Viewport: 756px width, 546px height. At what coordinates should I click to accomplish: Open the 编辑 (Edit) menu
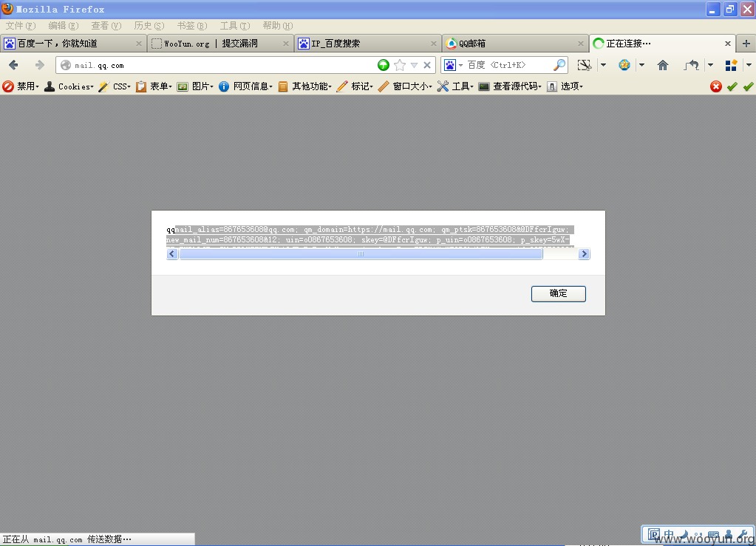click(x=63, y=26)
